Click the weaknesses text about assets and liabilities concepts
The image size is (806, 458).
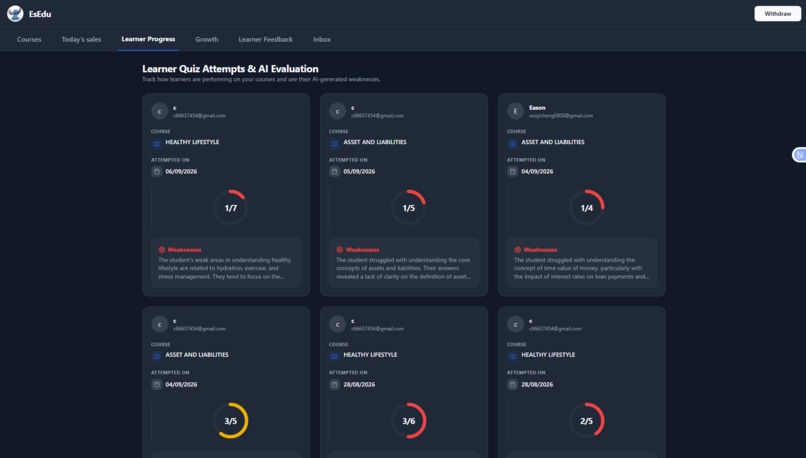(404, 268)
